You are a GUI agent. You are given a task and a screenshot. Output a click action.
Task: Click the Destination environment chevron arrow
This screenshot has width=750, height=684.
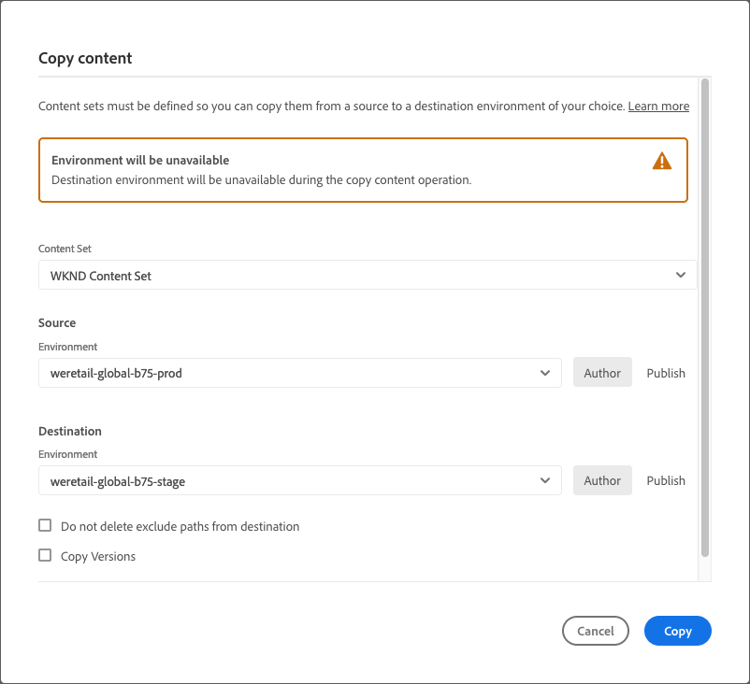(x=545, y=481)
